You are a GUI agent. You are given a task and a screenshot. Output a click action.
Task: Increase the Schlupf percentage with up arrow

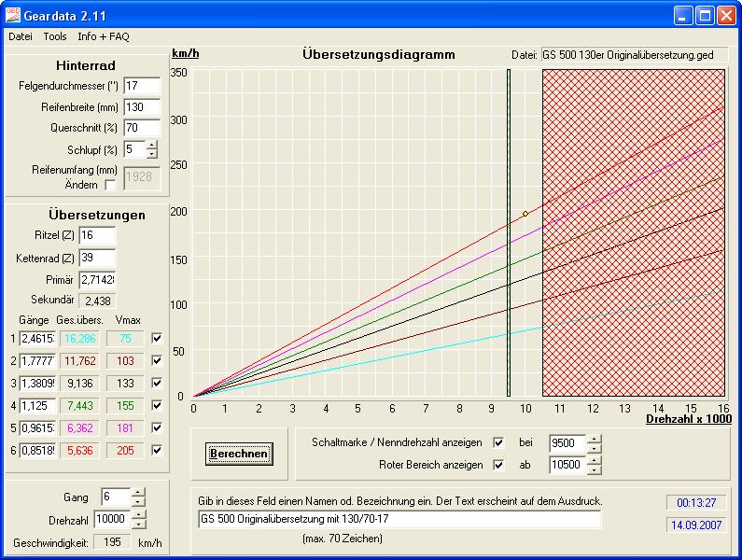point(152,145)
